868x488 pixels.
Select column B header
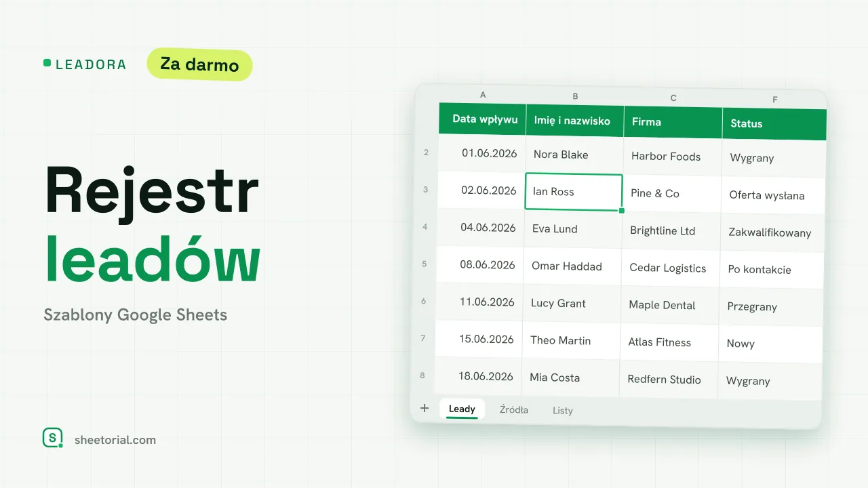coord(575,96)
